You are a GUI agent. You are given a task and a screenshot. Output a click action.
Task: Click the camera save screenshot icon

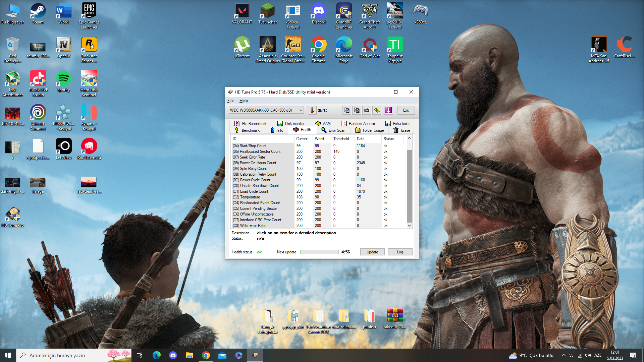coord(367,110)
